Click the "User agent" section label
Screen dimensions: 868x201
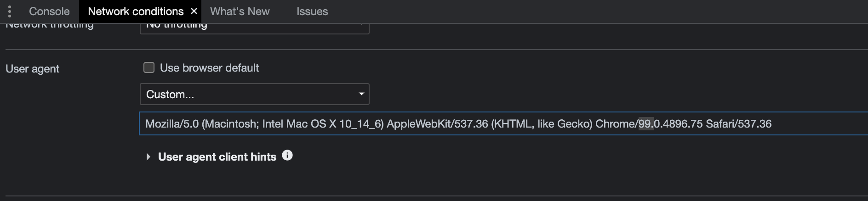[33, 69]
